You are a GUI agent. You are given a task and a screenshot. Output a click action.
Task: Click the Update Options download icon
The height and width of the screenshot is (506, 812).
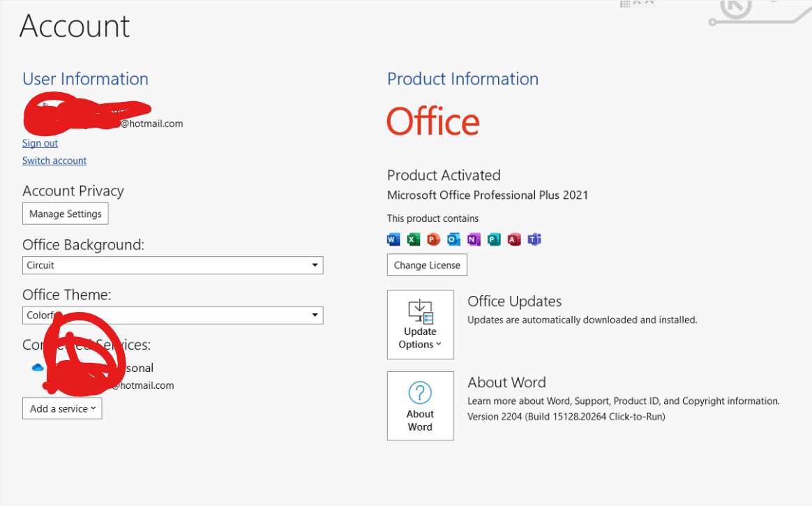click(420, 312)
